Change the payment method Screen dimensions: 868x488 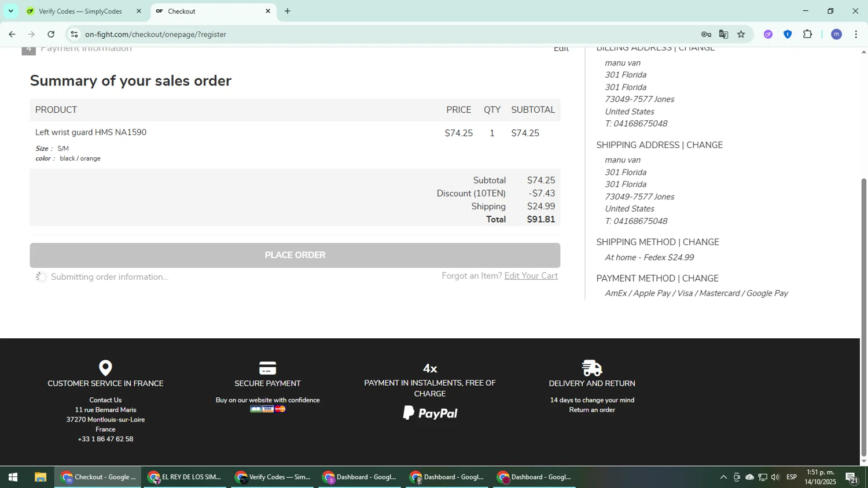point(700,278)
